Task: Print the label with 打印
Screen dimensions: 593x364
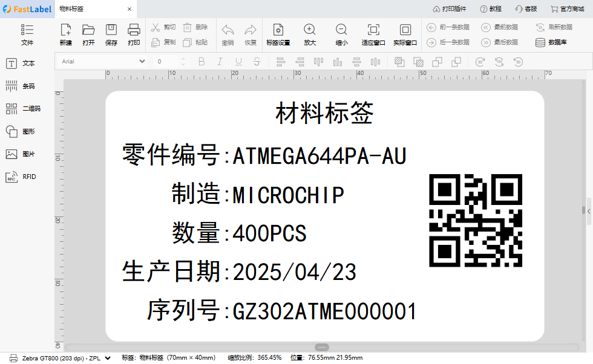Action: click(x=134, y=34)
